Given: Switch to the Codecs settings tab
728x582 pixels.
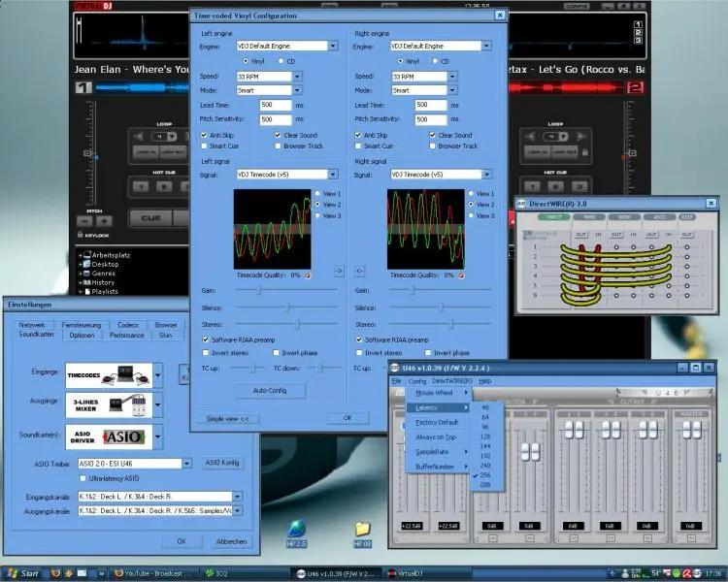Looking at the screenshot, I should 127,325.
